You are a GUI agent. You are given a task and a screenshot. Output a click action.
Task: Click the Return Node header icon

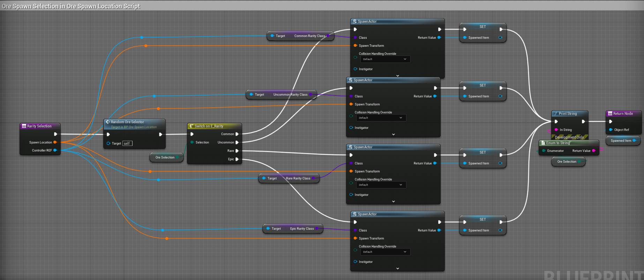pos(610,113)
